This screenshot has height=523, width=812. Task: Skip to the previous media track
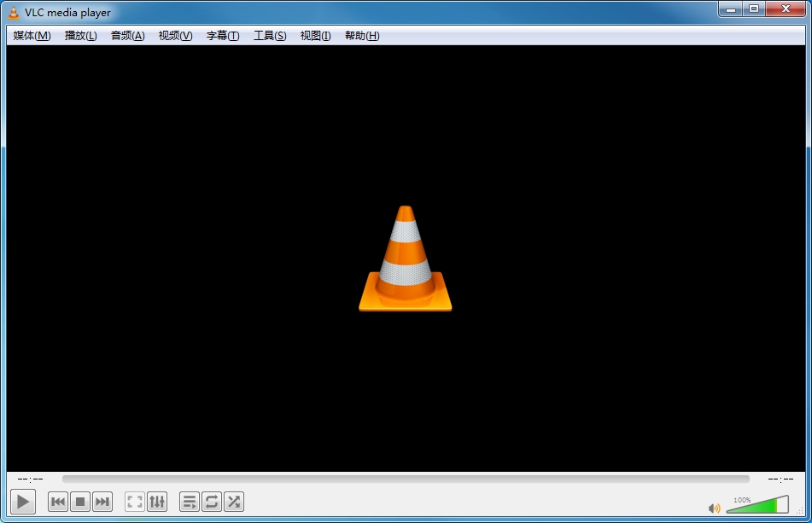pos(58,502)
